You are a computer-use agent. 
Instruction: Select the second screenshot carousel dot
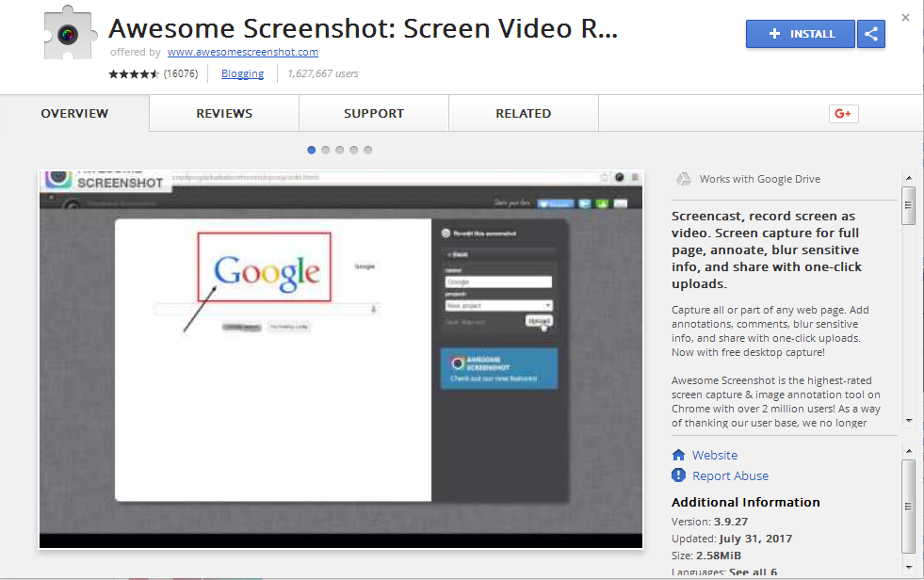(326, 150)
